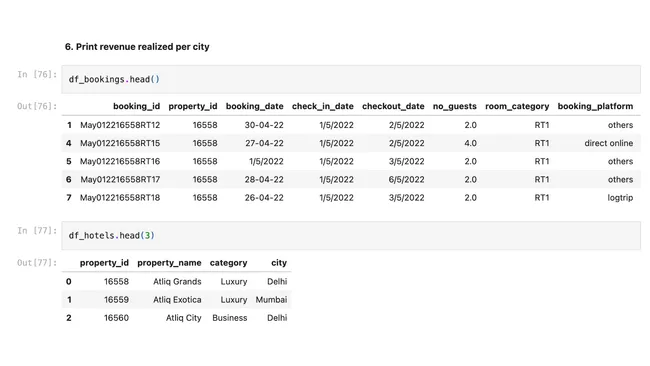Image resolution: width=650 pixels, height=366 pixels.
Task: Click the 'logtrip' platform cell
Action: tap(620, 198)
